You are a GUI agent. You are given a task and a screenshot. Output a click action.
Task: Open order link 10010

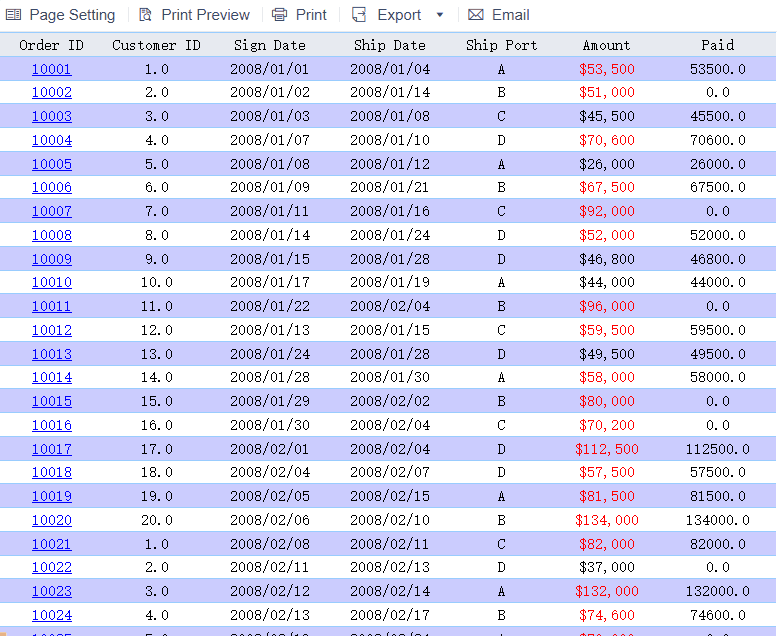point(52,282)
